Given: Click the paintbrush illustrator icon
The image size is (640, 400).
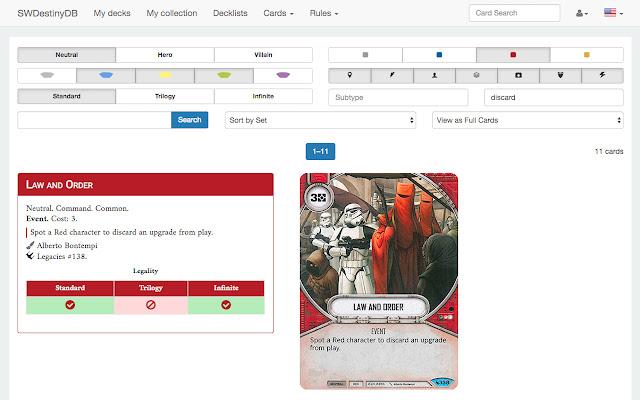Looking at the screenshot, I should tap(30, 245).
